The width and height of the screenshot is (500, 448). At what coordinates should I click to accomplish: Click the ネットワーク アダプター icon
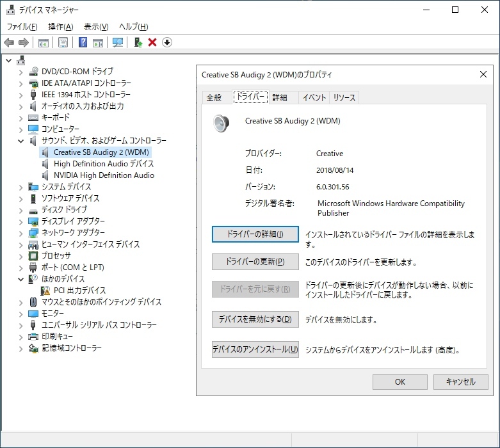pyautogui.click(x=33, y=233)
